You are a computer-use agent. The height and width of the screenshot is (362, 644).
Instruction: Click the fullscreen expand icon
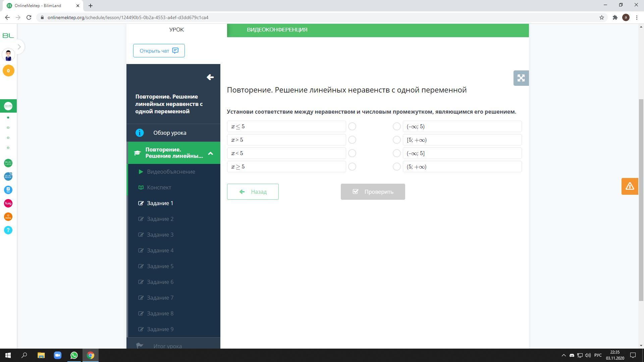coord(521,78)
